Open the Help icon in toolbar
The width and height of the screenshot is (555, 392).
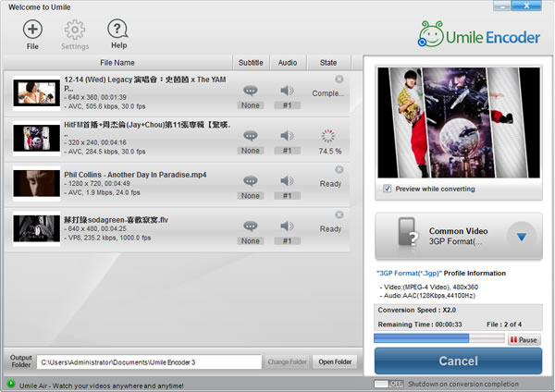click(118, 29)
